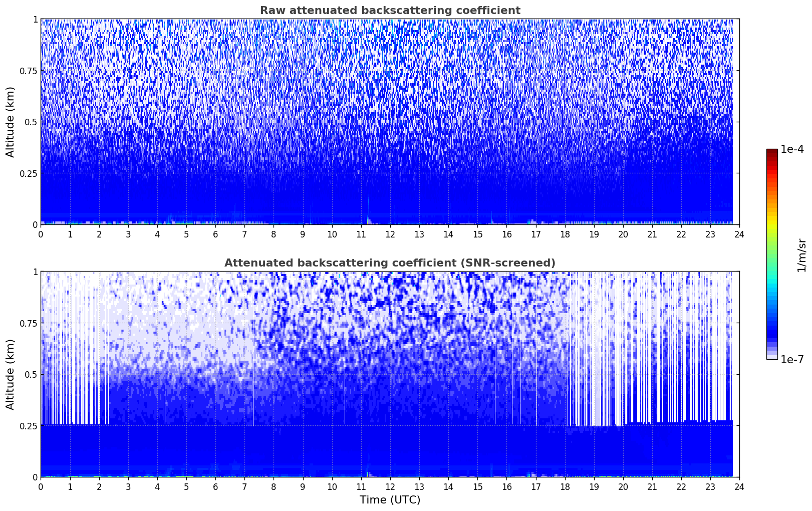Click altitude tick "0.5" on the raw plot
812x511 pixels.
[31, 122]
